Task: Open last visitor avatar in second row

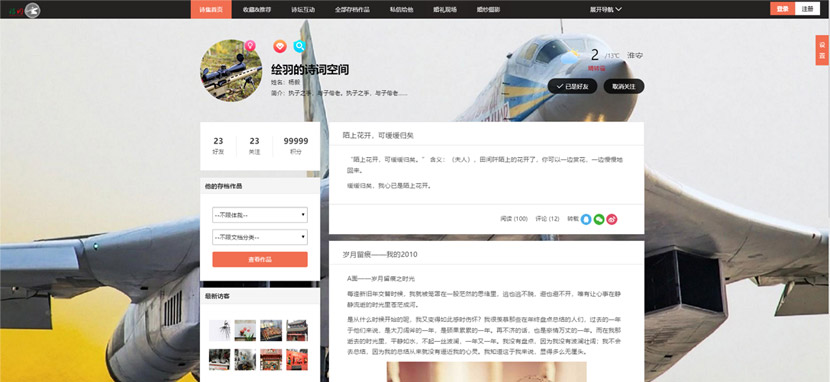Action: pyautogui.click(x=297, y=359)
